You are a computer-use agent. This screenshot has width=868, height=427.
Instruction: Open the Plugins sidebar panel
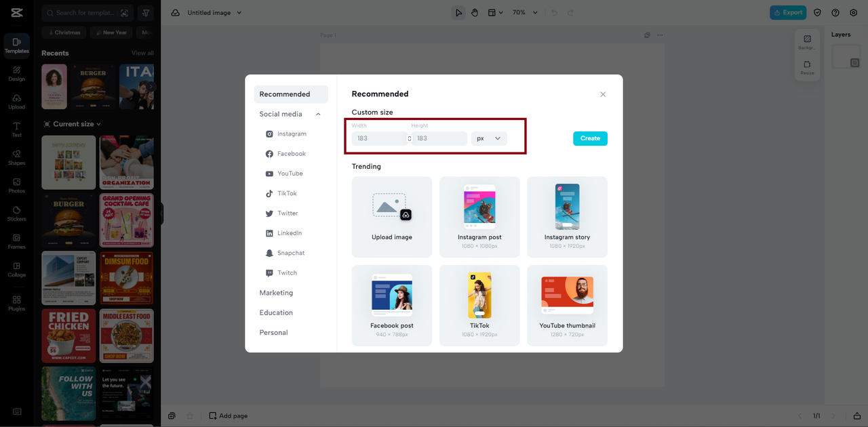coord(16,303)
